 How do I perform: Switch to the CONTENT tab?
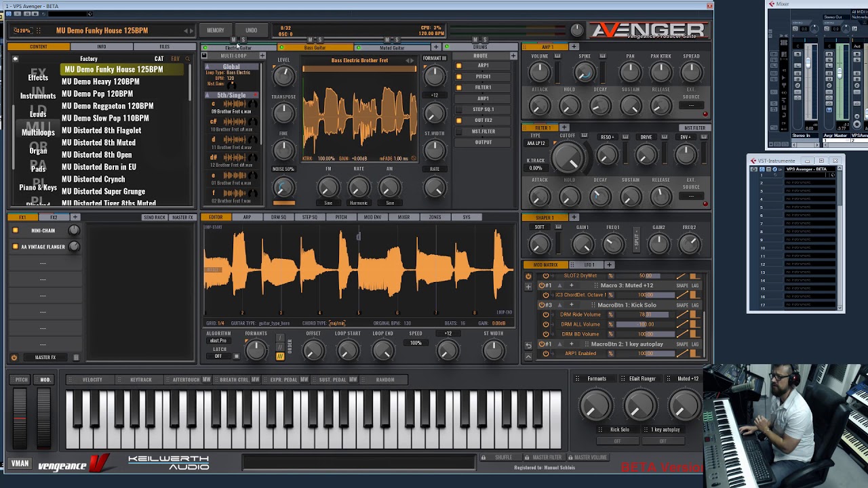coord(39,47)
